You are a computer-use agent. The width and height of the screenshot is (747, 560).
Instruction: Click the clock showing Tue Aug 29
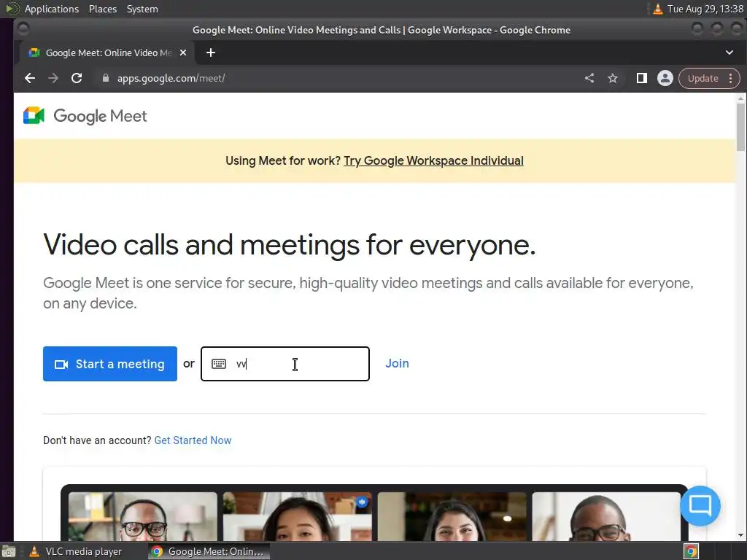click(705, 9)
